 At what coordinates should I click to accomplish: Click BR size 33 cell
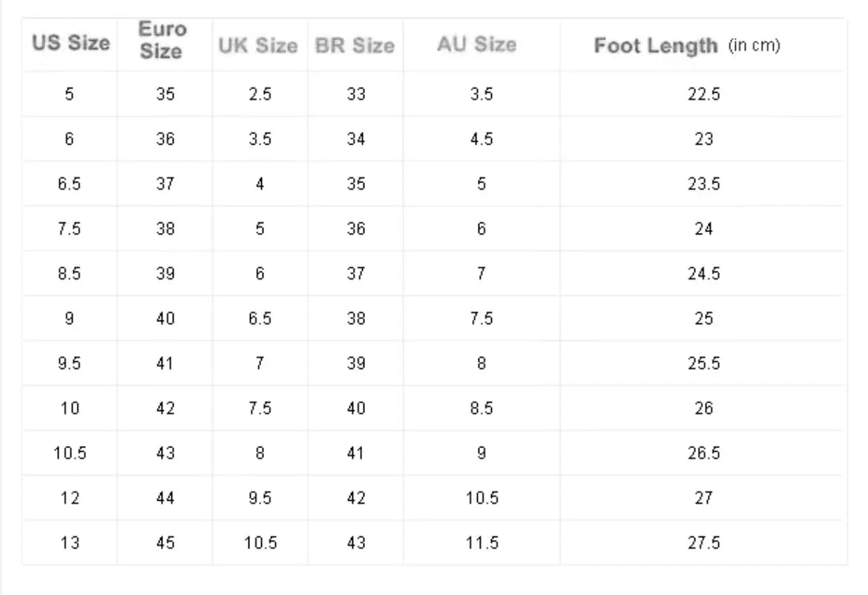356,94
